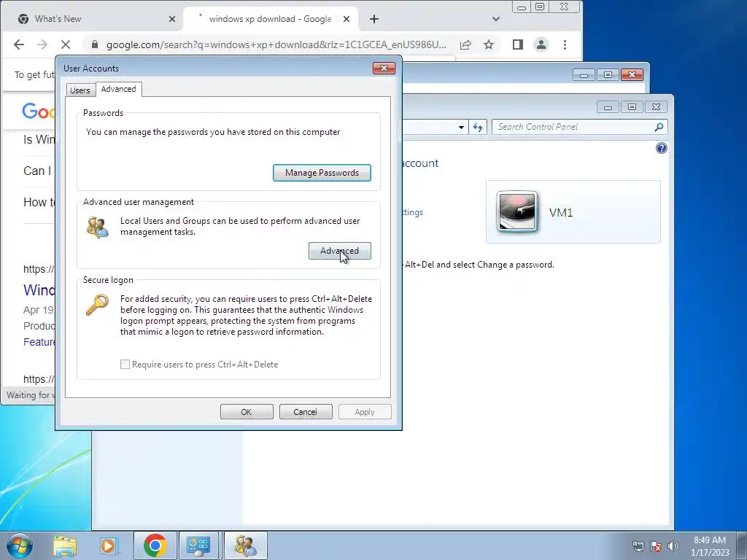The image size is (747, 560).
Task: Click Control Panel search magnifier icon
Action: (x=659, y=127)
